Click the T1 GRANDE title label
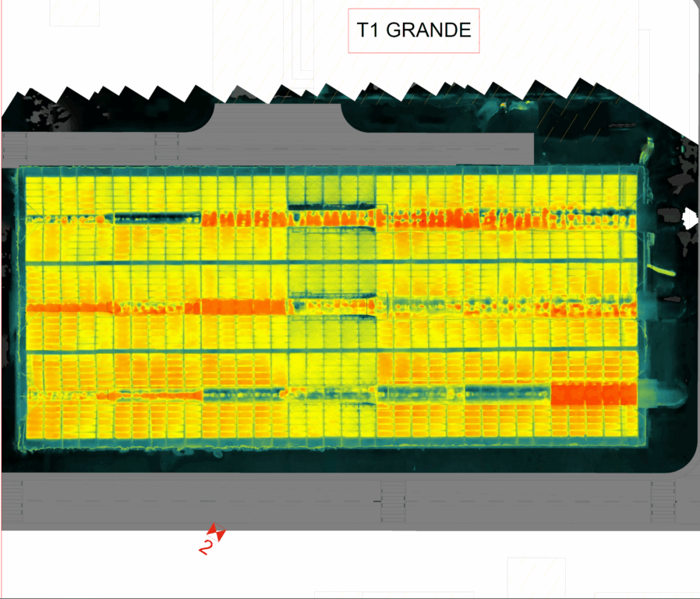700x599 pixels. click(x=413, y=31)
